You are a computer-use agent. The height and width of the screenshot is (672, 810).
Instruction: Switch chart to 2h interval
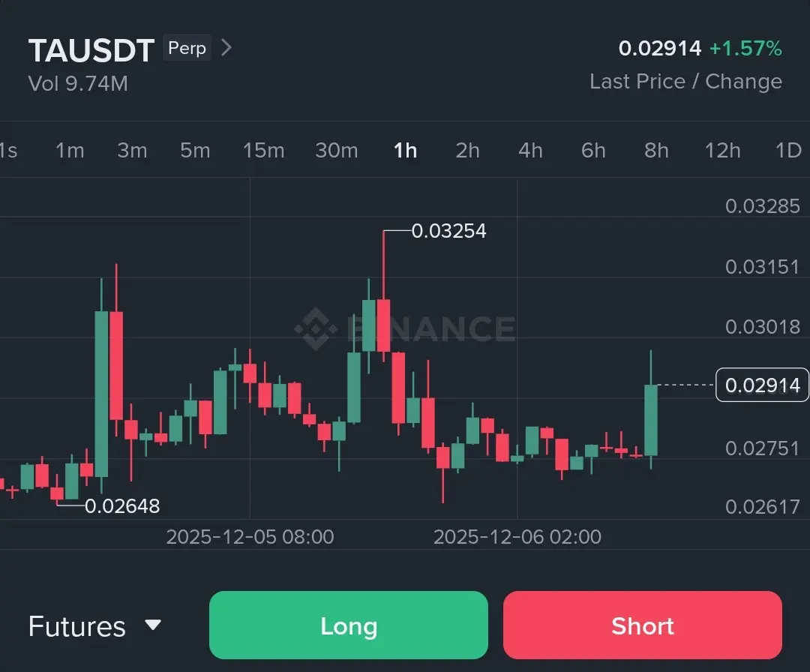[x=467, y=151]
